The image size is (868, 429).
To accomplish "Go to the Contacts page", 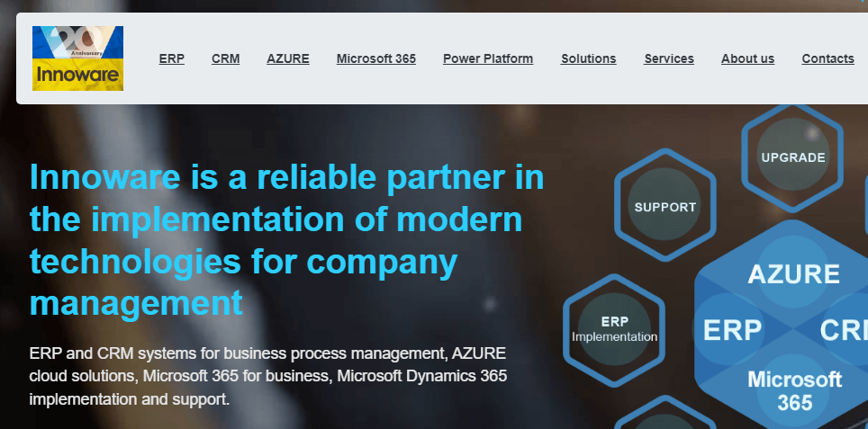I will [x=827, y=58].
